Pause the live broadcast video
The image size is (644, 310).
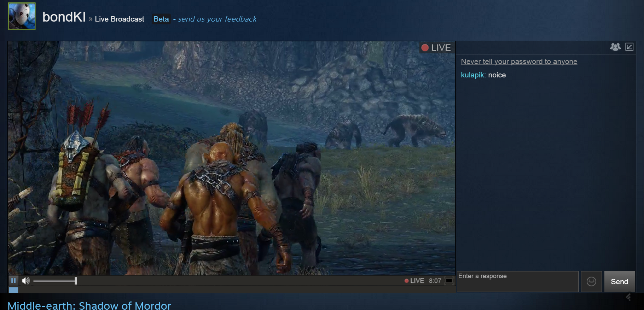13,281
